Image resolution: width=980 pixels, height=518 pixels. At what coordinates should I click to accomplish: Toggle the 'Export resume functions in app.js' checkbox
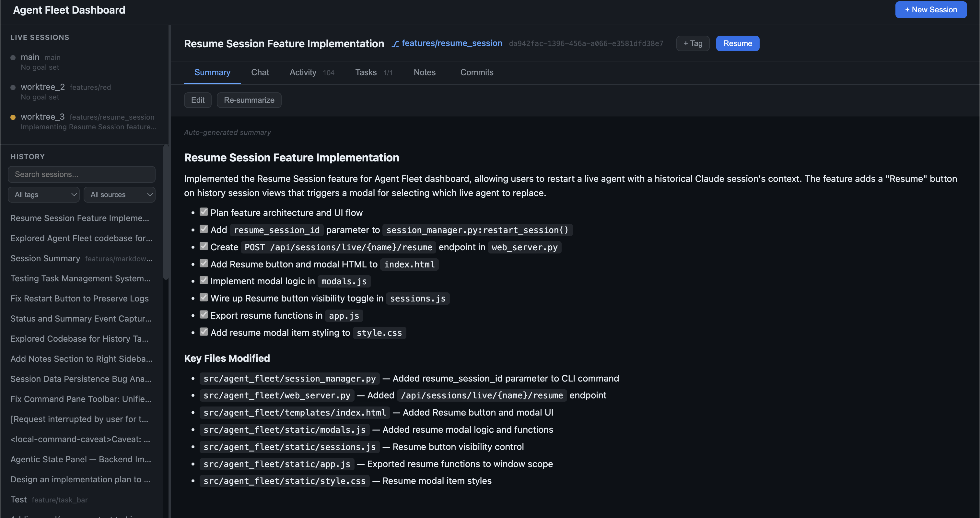pos(204,315)
